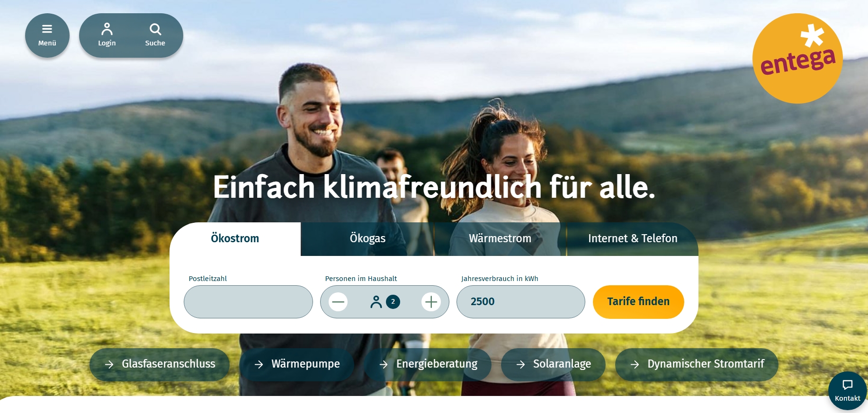Switch to the Ökogas tab

[367, 239]
